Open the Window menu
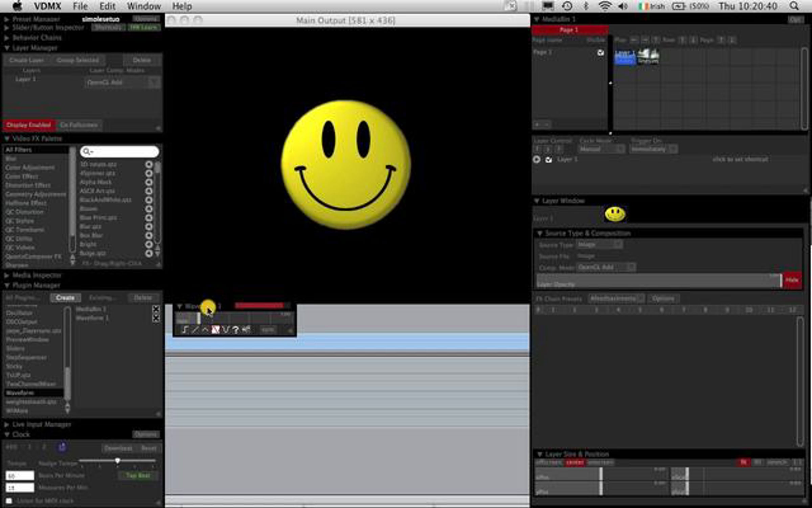 point(143,6)
